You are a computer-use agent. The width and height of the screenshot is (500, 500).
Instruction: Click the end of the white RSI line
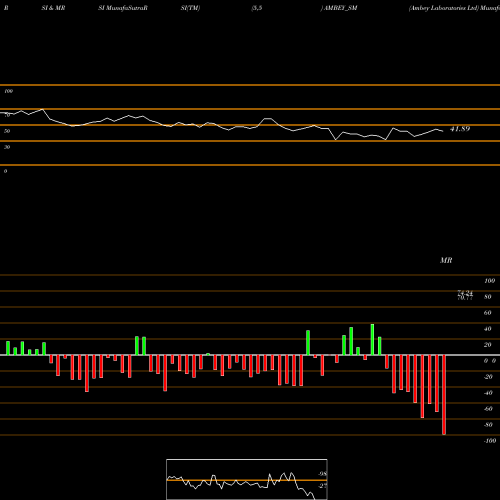point(443,131)
